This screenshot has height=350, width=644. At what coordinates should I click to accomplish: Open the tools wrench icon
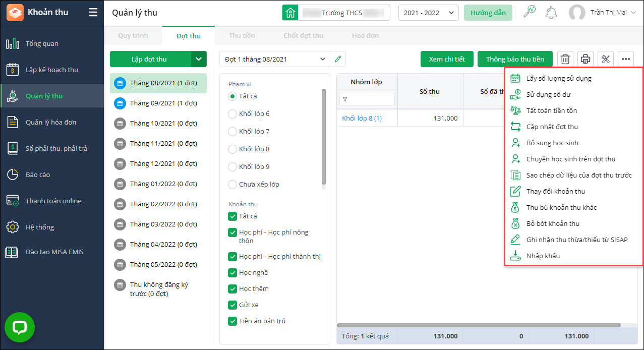click(606, 59)
